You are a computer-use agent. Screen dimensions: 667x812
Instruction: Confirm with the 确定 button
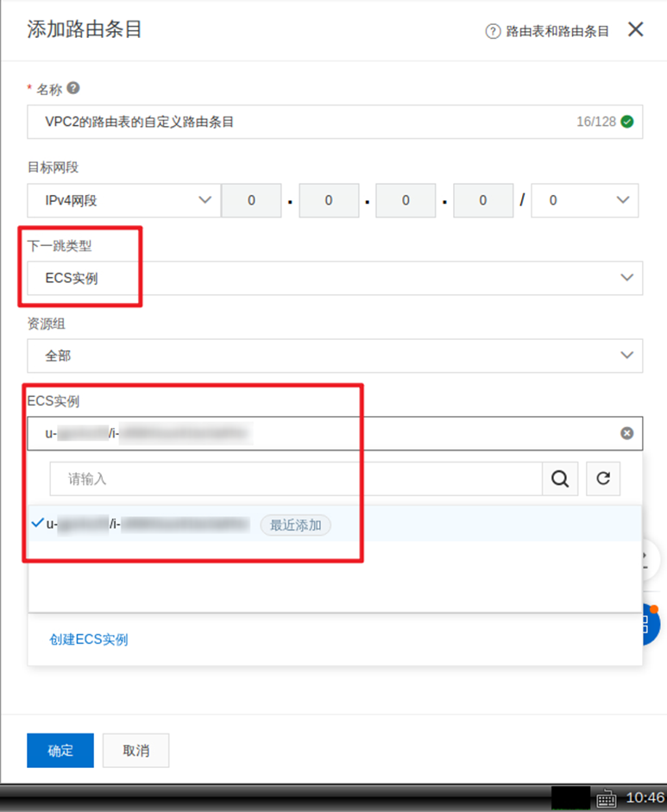tap(60, 750)
